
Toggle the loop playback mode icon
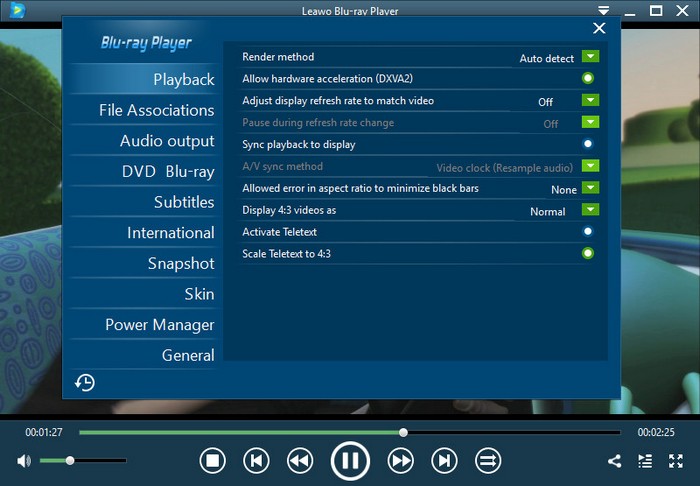coord(488,460)
